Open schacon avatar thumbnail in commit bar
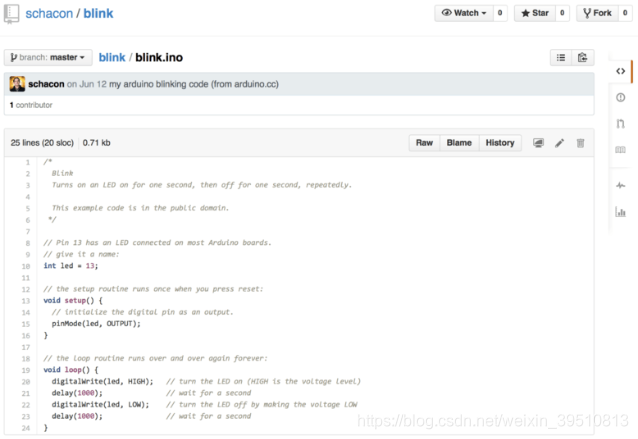 17,84
